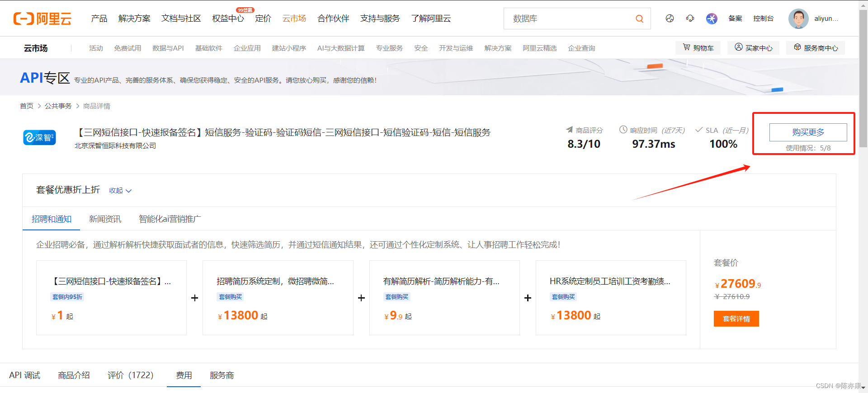Image resolution: width=868 pixels, height=393 pixels.
Task: Click the SLA checkmark icon
Action: [699, 130]
